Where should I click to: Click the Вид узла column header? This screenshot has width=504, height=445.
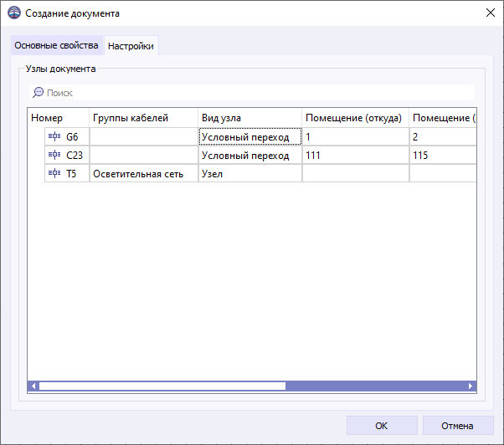pyautogui.click(x=250, y=118)
